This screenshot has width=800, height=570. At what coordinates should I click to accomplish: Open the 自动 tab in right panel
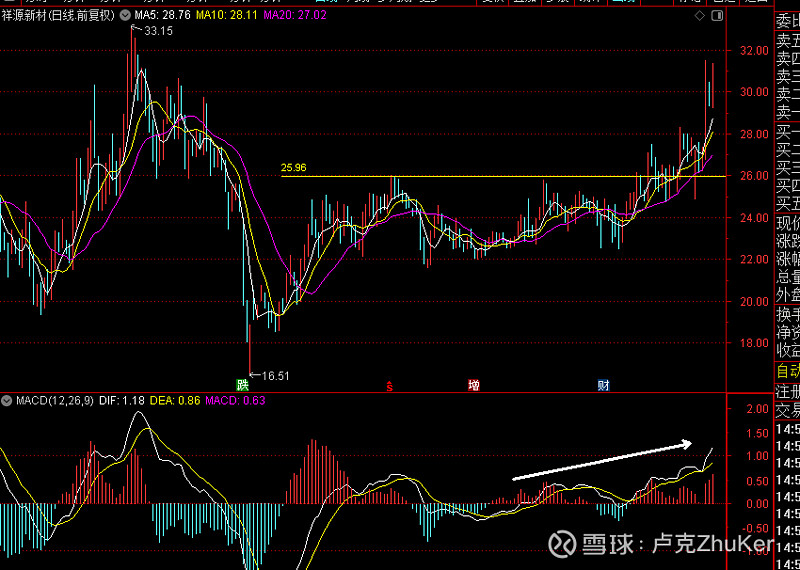788,371
